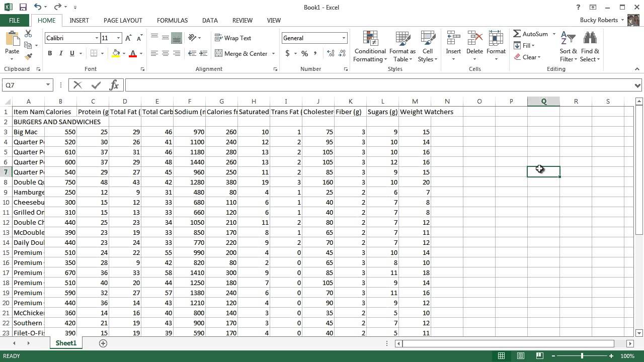Click the zoom slider handle

pos(582,356)
